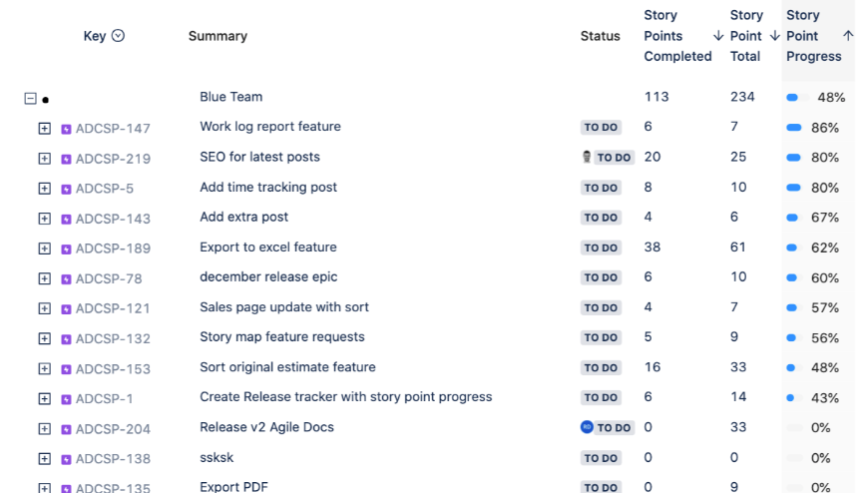Collapse the Blue Team group
The image size is (868, 493).
coord(31,99)
